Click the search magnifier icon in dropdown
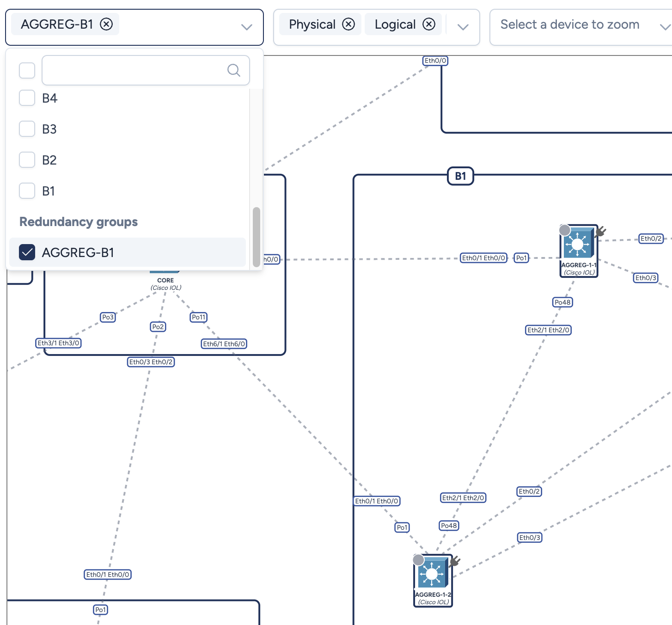Screen dimensions: 672x625 point(234,70)
